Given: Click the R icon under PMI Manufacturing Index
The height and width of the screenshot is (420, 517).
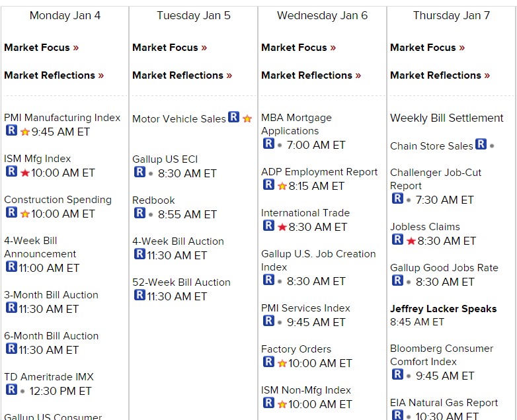Looking at the screenshot, I should [x=11, y=131].
